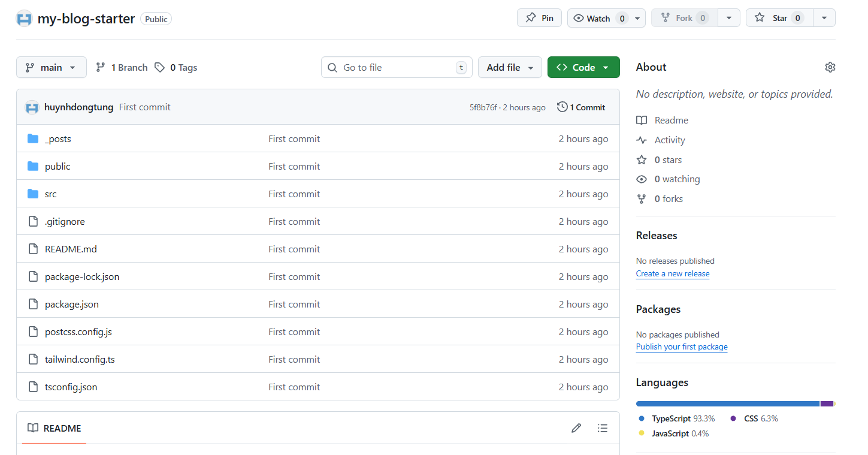
Task: Open the commit history via clock icon
Action: [562, 107]
